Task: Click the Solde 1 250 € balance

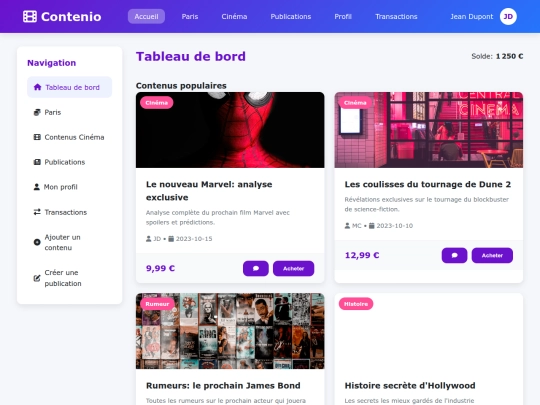Action: pyautogui.click(x=497, y=56)
